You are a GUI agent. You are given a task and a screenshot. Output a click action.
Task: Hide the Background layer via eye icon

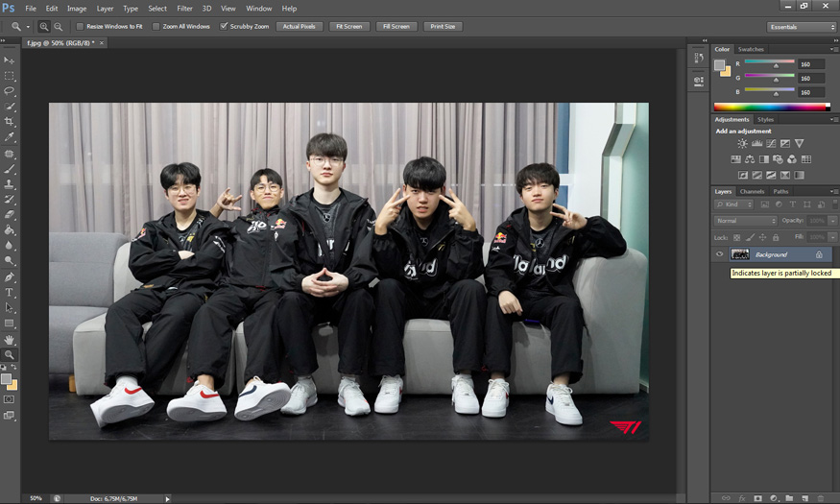720,254
